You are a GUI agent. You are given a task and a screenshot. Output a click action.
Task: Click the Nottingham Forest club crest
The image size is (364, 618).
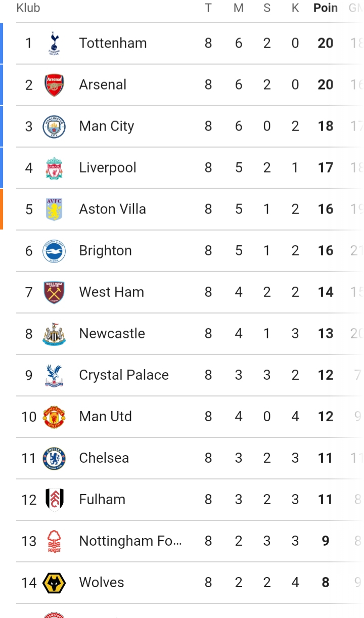(54, 541)
